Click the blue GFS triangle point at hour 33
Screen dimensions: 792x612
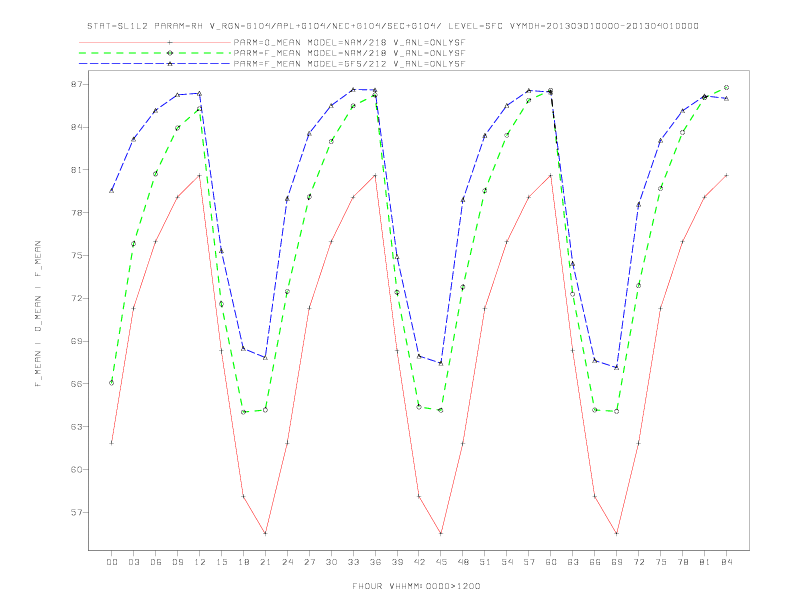(353, 89)
